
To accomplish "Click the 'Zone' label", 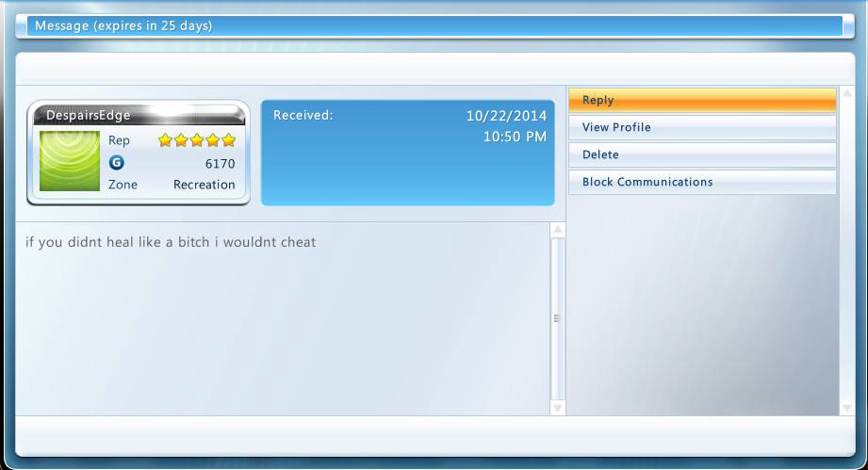I will pyautogui.click(x=123, y=185).
